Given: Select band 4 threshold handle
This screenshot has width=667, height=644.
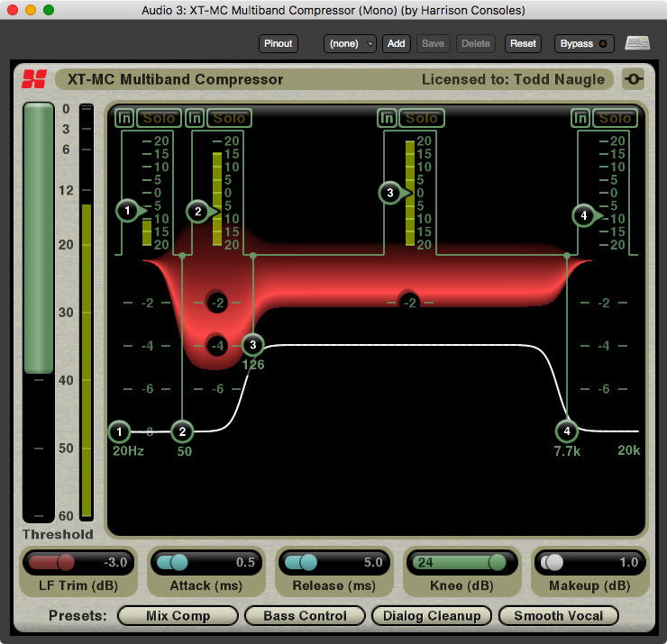Looking at the screenshot, I should tap(585, 215).
